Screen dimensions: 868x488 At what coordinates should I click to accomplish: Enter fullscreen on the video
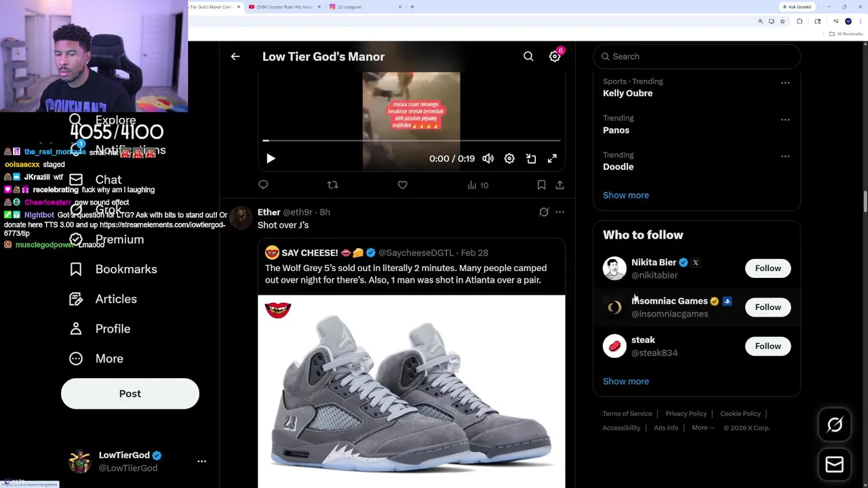[x=552, y=159]
